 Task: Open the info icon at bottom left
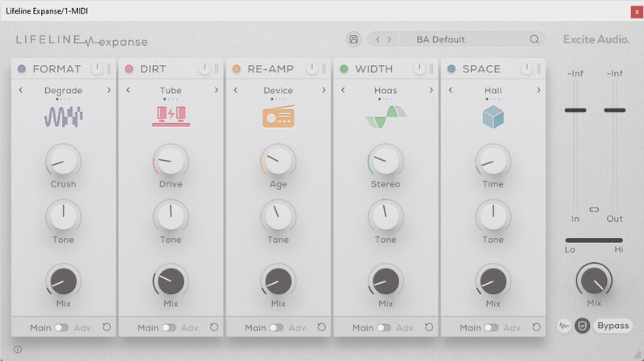(18, 349)
